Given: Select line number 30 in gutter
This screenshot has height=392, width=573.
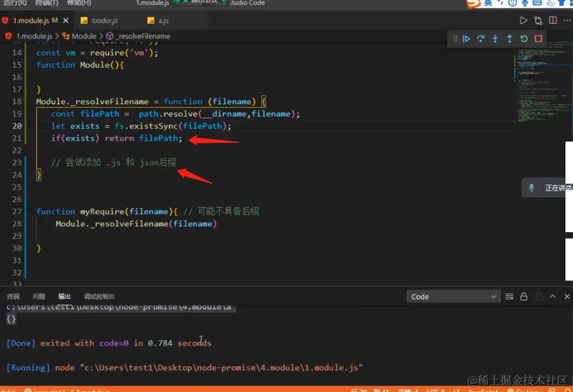Looking at the screenshot, I should tap(17, 248).
